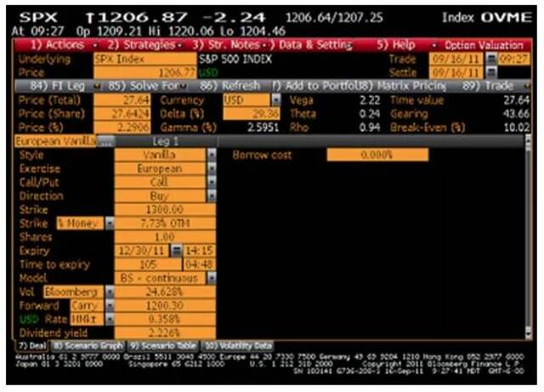Click the Help menu item
Viewport: 544px width, 392px height.
398,43
